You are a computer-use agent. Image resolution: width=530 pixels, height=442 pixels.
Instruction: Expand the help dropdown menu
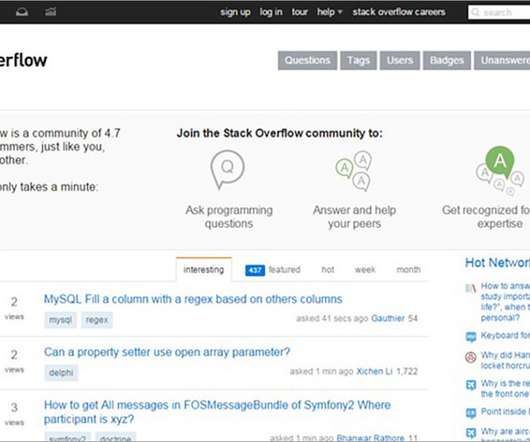point(330,12)
